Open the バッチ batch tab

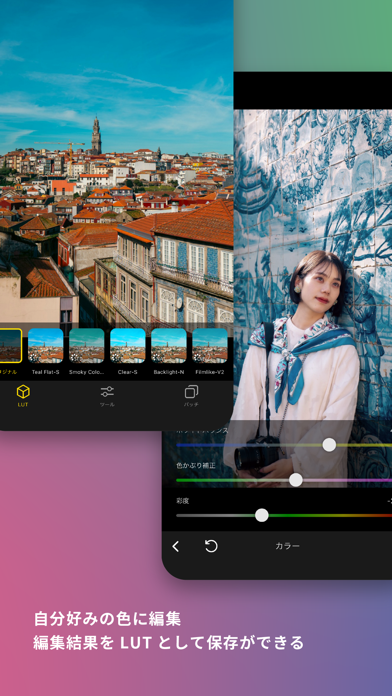pyautogui.click(x=191, y=392)
